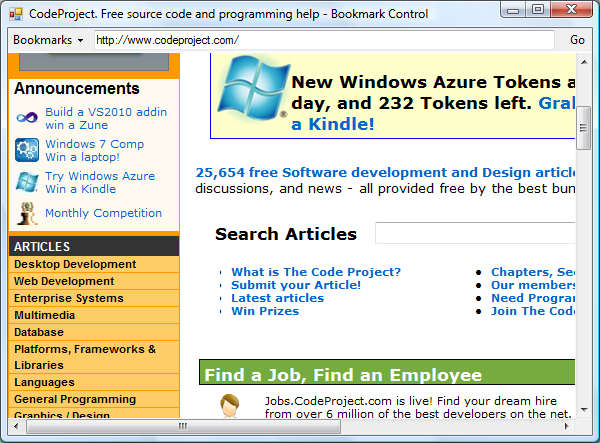Click the small Windows Azure flag icon
The width and height of the screenshot is (600, 443).
pyautogui.click(x=27, y=182)
